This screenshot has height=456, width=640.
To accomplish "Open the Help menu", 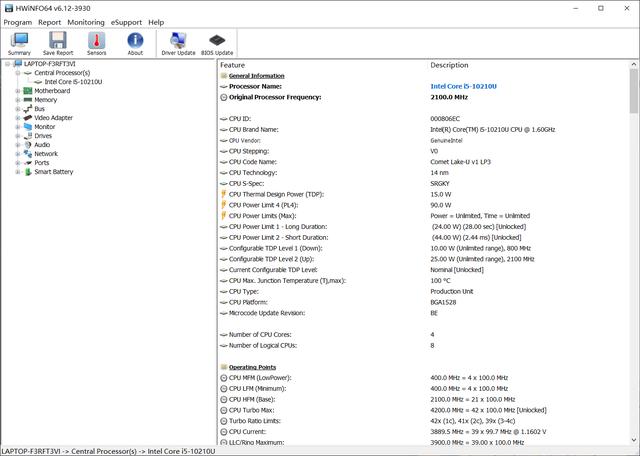I will pyautogui.click(x=156, y=22).
